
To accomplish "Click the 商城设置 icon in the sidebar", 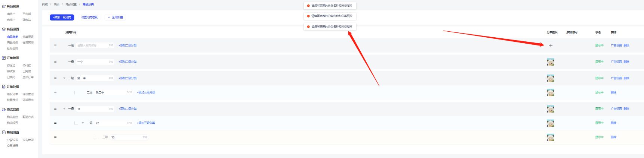I will tap(4, 132).
